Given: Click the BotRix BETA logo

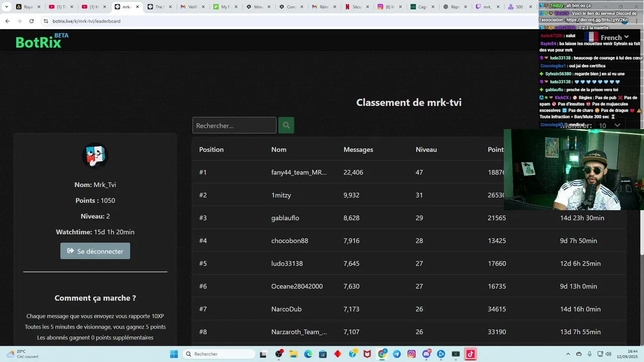Looking at the screenshot, I should (x=42, y=41).
